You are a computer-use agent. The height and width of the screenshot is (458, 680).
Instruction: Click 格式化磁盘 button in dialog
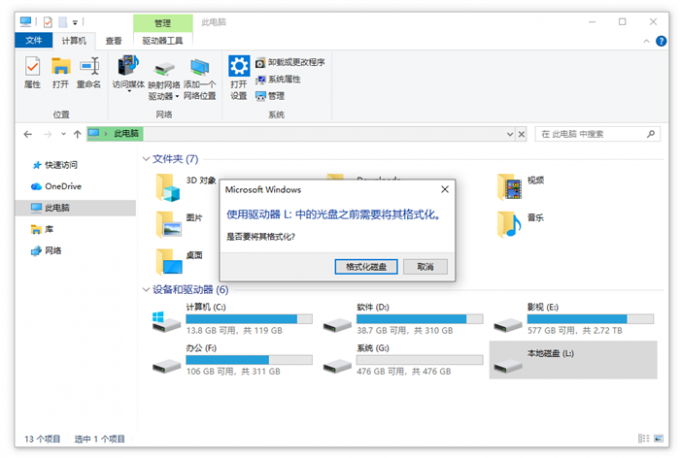(366, 267)
